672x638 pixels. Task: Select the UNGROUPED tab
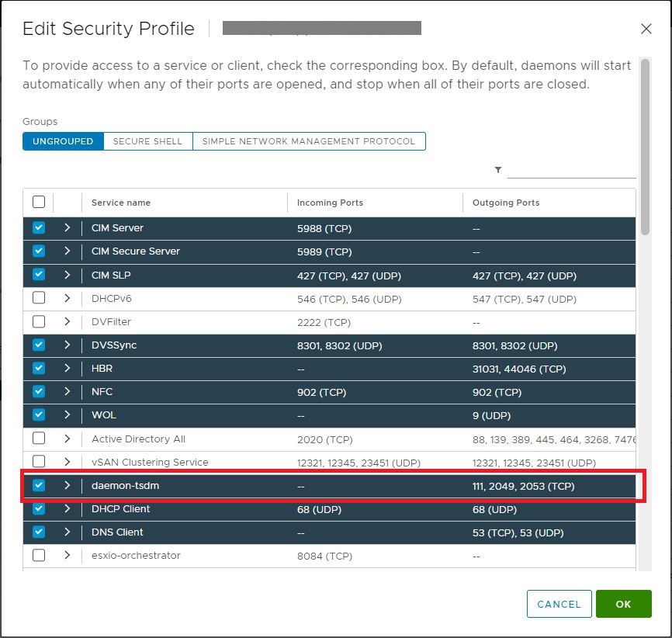tap(62, 141)
